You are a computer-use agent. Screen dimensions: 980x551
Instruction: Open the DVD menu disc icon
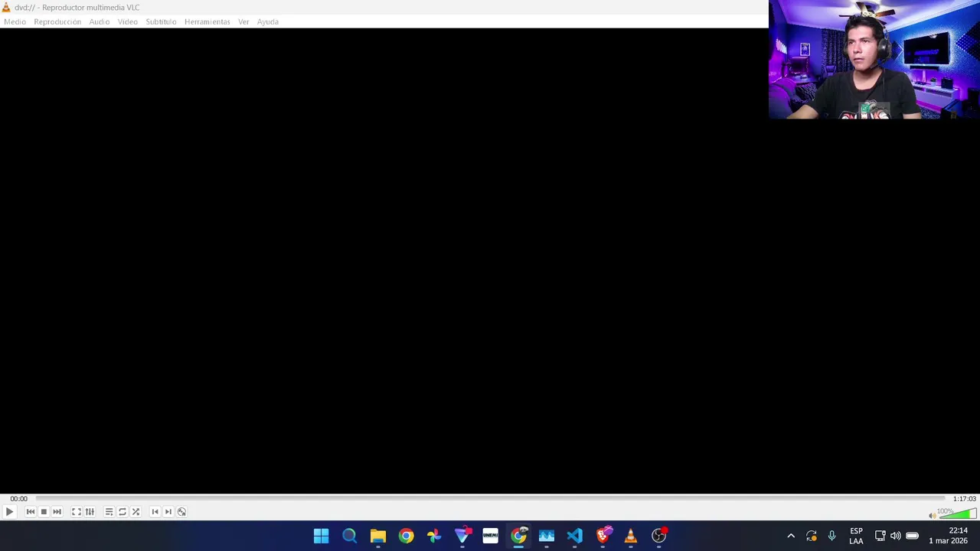click(x=181, y=512)
